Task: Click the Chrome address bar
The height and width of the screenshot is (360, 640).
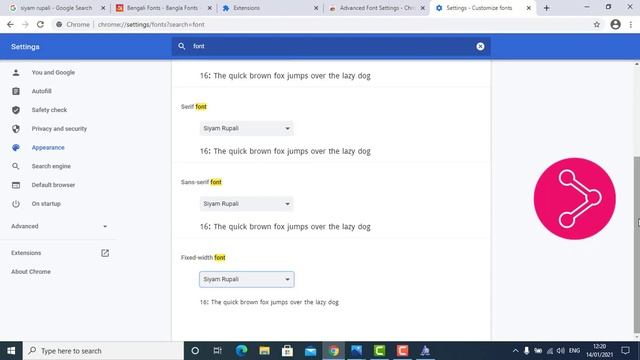Action: click(322, 24)
